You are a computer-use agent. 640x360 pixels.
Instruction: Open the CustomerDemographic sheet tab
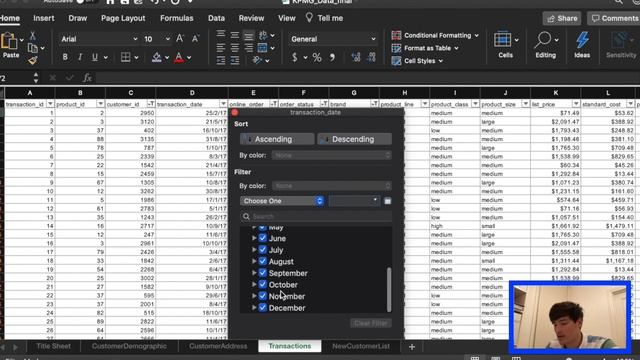click(129, 346)
